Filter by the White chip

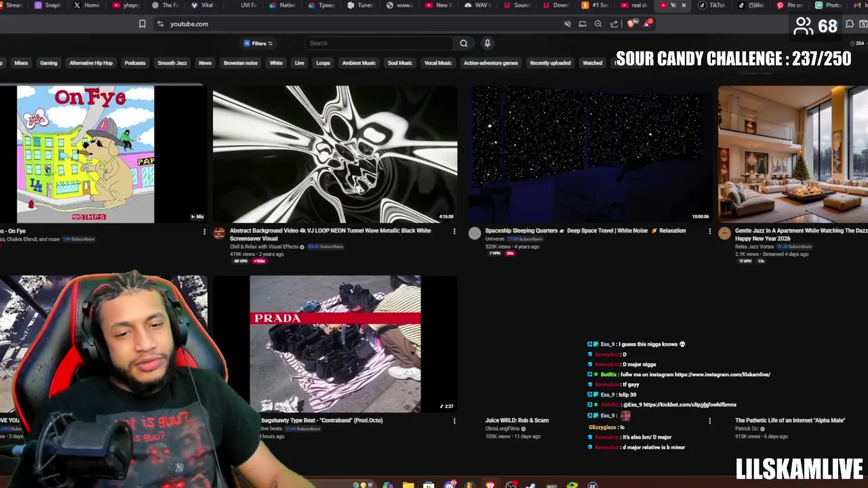tap(276, 63)
